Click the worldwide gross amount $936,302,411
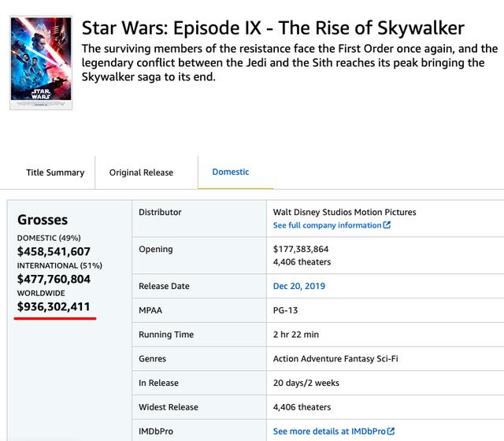 pyautogui.click(x=54, y=306)
